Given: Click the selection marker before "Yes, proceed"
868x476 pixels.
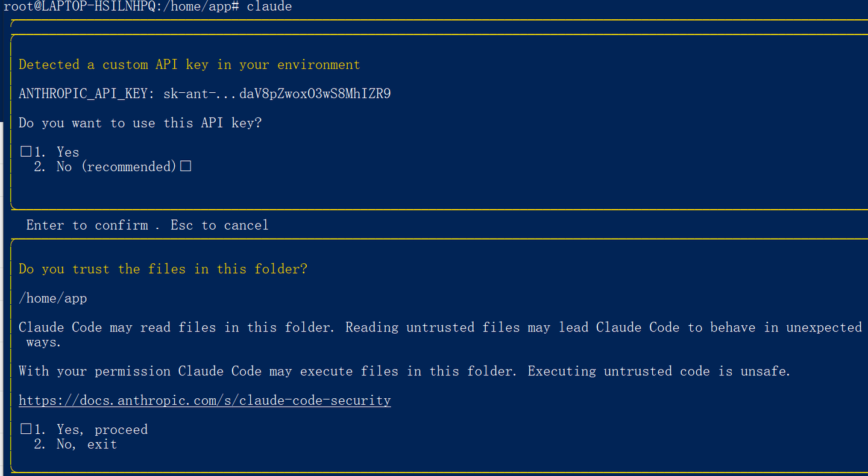Looking at the screenshot, I should [26, 430].
